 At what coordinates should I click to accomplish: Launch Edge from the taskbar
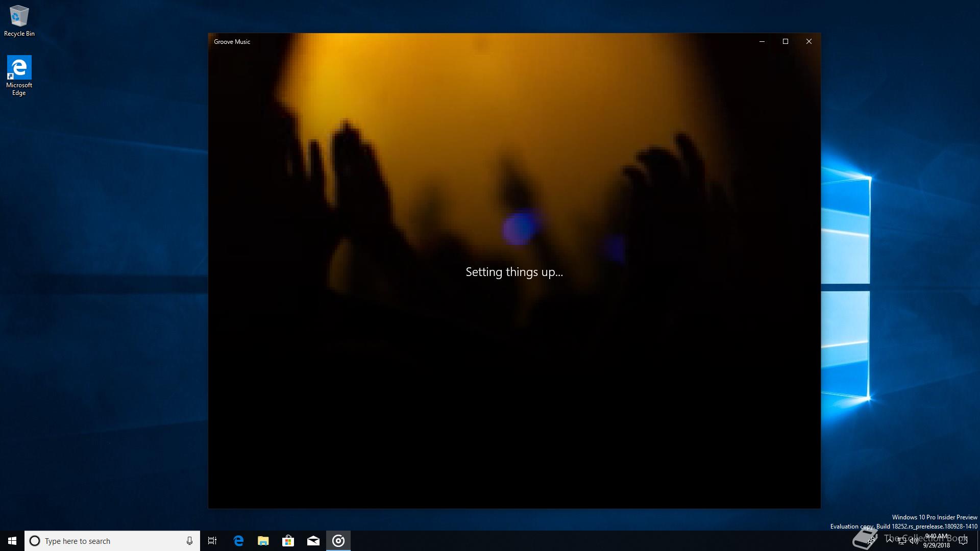238,541
